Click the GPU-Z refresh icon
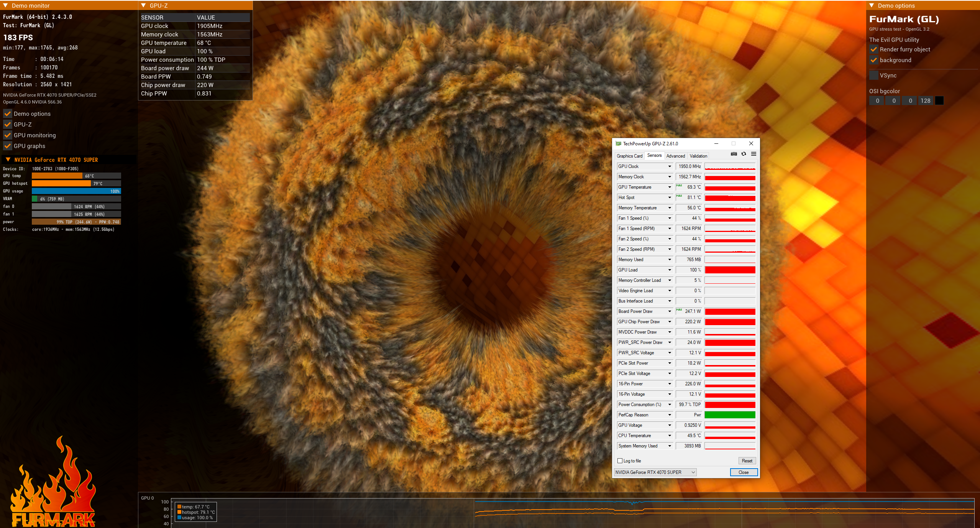Screen dimensions: 980x528 [744, 154]
